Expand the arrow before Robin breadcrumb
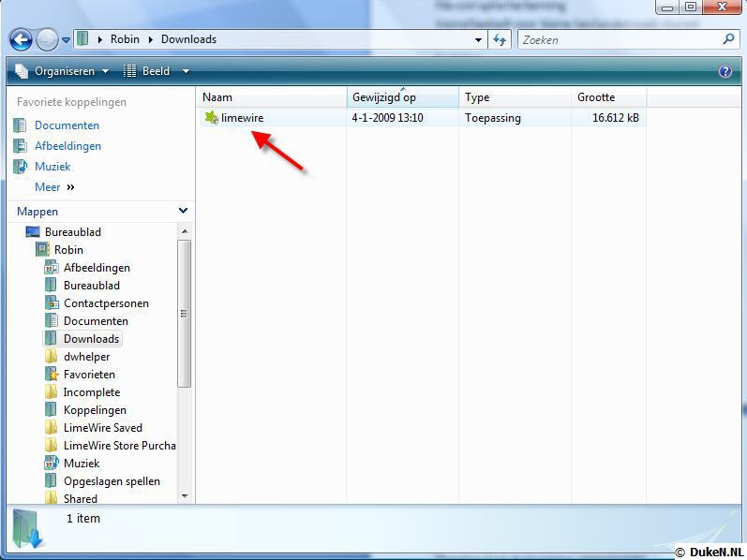 point(99,39)
